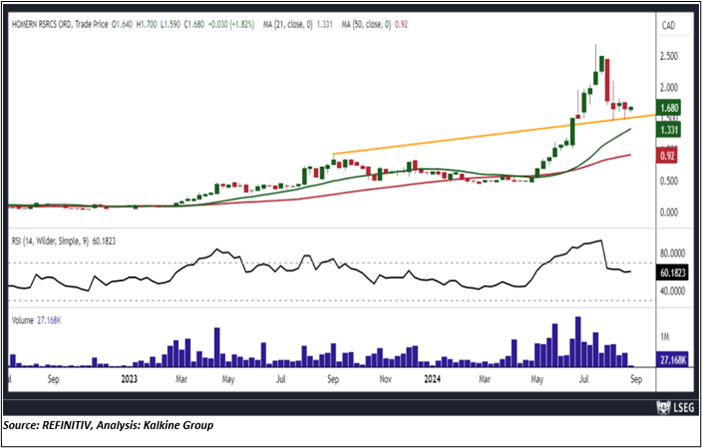This screenshot has height=448, width=702.
Task: Click the 60.1823 RSI value tag
Action: pyautogui.click(x=672, y=272)
